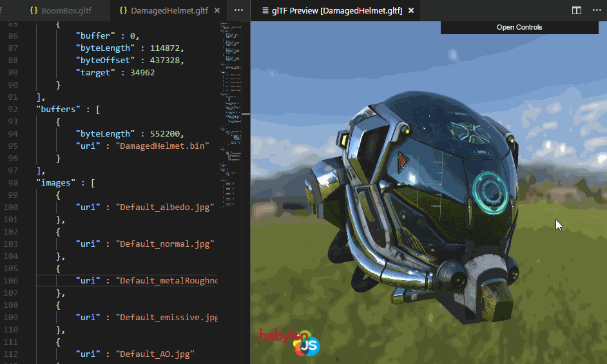Open more actions for the preview group
Viewport: 607px width, 364px height.
pyautogui.click(x=597, y=10)
